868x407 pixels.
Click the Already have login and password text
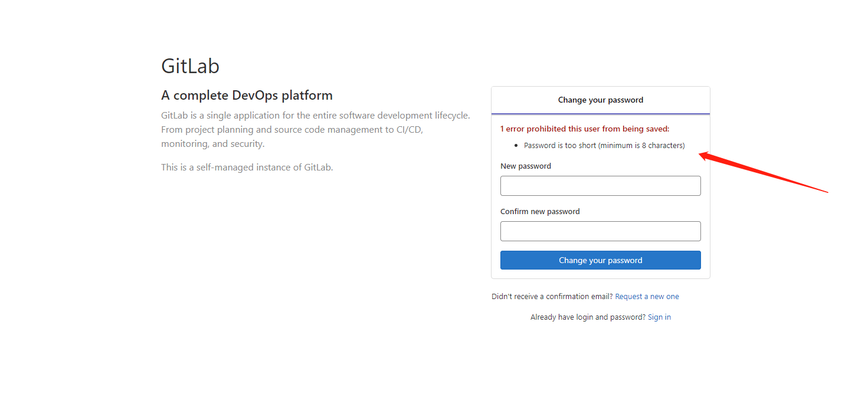click(588, 317)
